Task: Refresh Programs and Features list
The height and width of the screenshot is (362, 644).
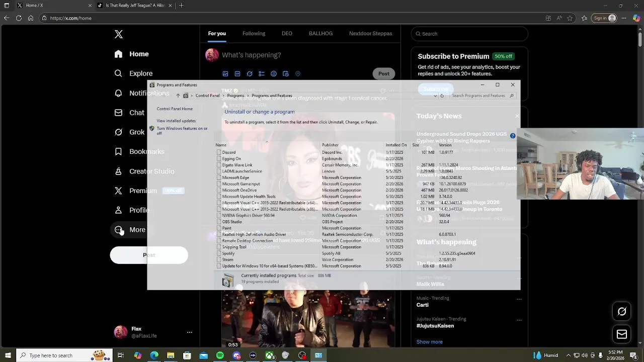Action: point(442,96)
